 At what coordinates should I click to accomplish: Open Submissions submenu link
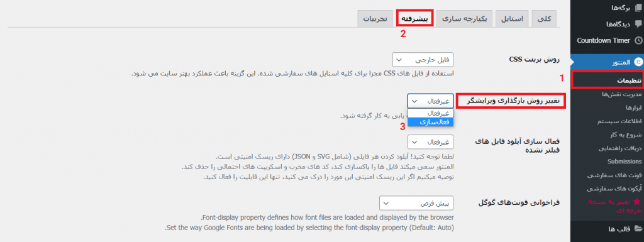625,162
